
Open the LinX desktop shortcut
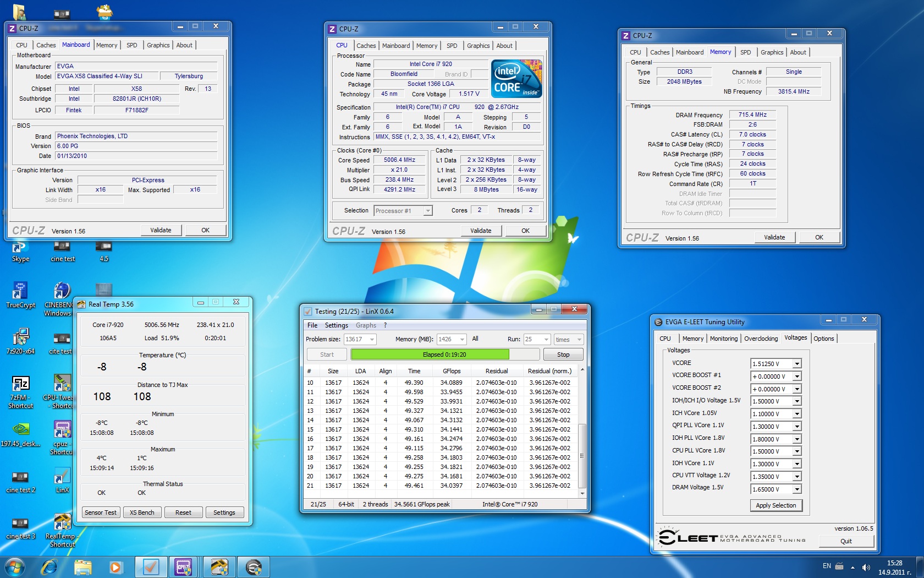pyautogui.click(x=62, y=481)
